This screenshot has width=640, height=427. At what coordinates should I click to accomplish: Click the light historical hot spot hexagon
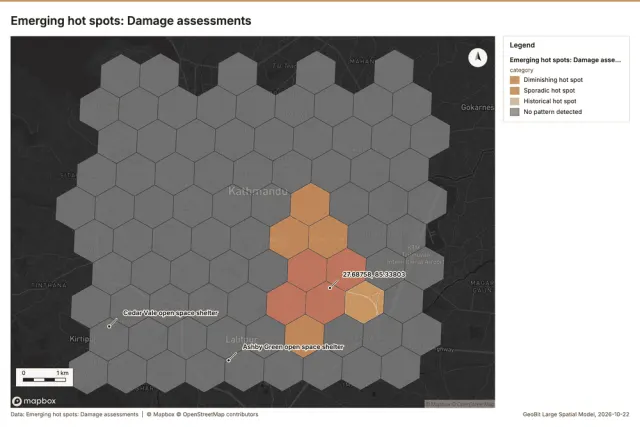(x=364, y=302)
